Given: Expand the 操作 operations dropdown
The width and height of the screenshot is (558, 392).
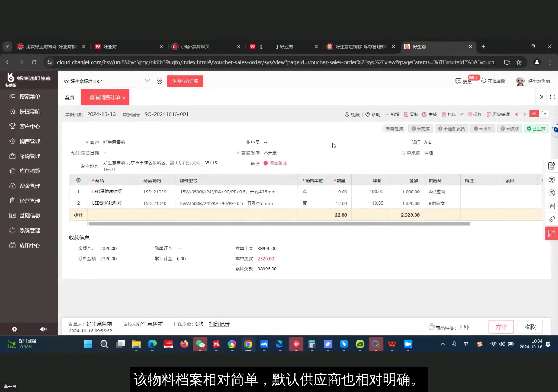Looking at the screenshot, I should (474, 114).
